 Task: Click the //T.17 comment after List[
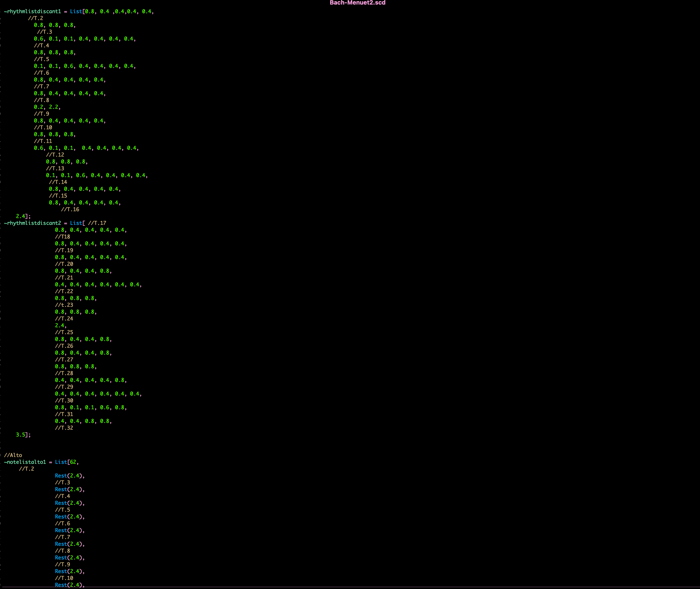tap(97, 223)
